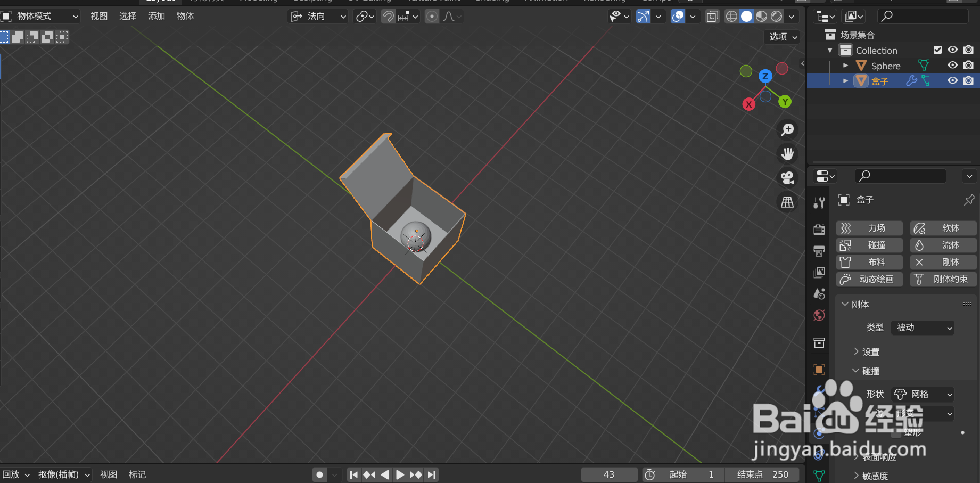Open collision 形状 网格 dropdown
The image size is (980, 483).
click(923, 394)
